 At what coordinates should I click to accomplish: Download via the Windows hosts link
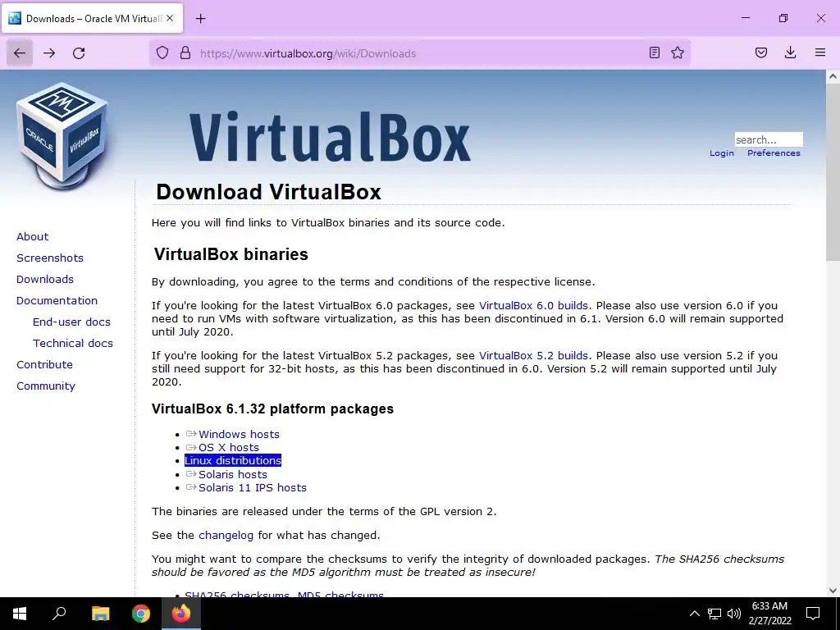239,435
